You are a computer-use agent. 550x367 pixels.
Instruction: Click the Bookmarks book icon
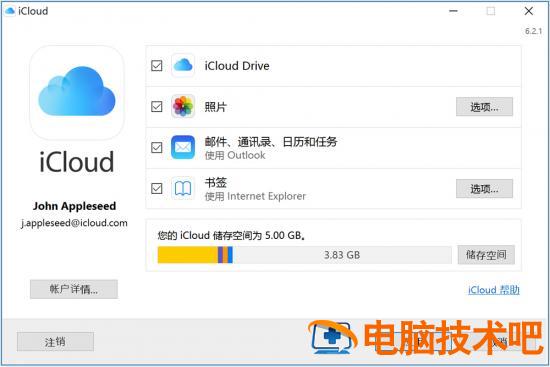(183, 188)
